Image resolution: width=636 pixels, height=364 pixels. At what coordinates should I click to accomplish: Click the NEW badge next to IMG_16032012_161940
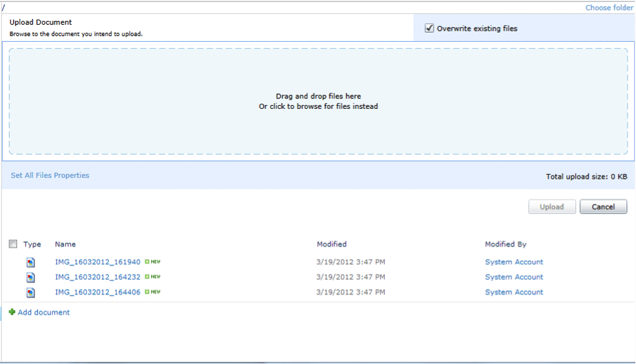pyautogui.click(x=153, y=262)
